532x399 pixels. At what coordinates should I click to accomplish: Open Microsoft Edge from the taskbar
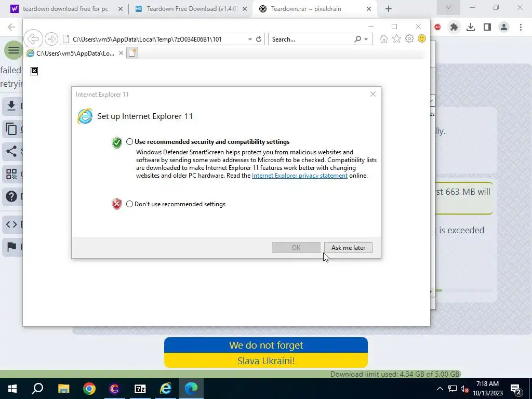pos(191,389)
